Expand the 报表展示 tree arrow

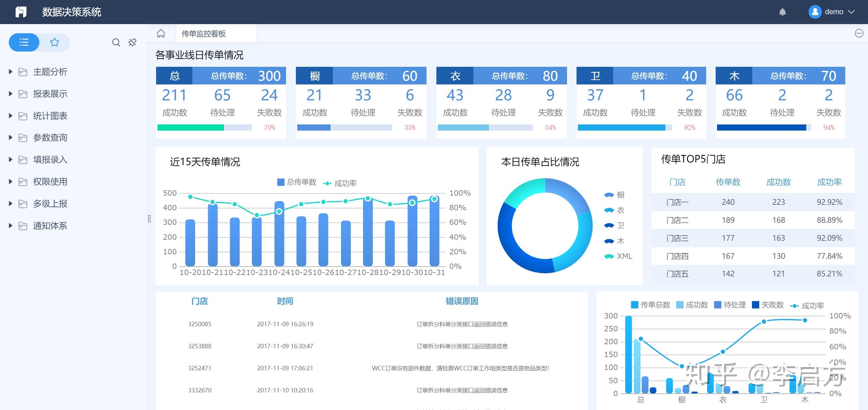[11, 94]
